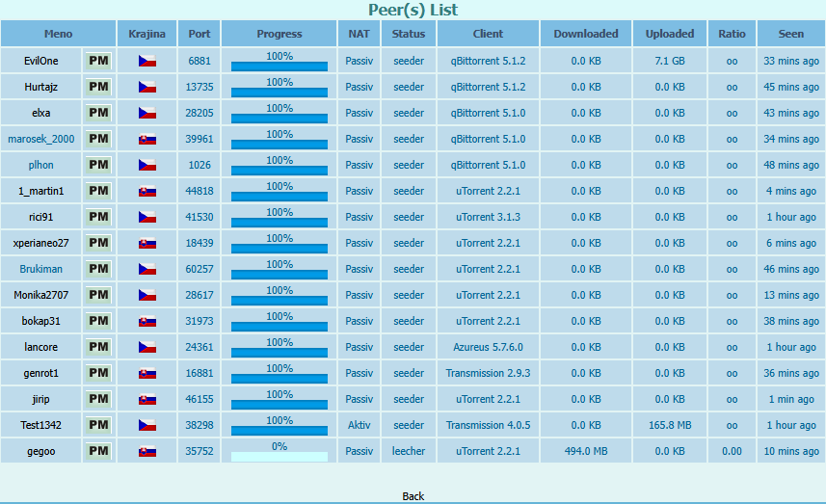Click Test1342's 100% progress bar

coord(280,430)
